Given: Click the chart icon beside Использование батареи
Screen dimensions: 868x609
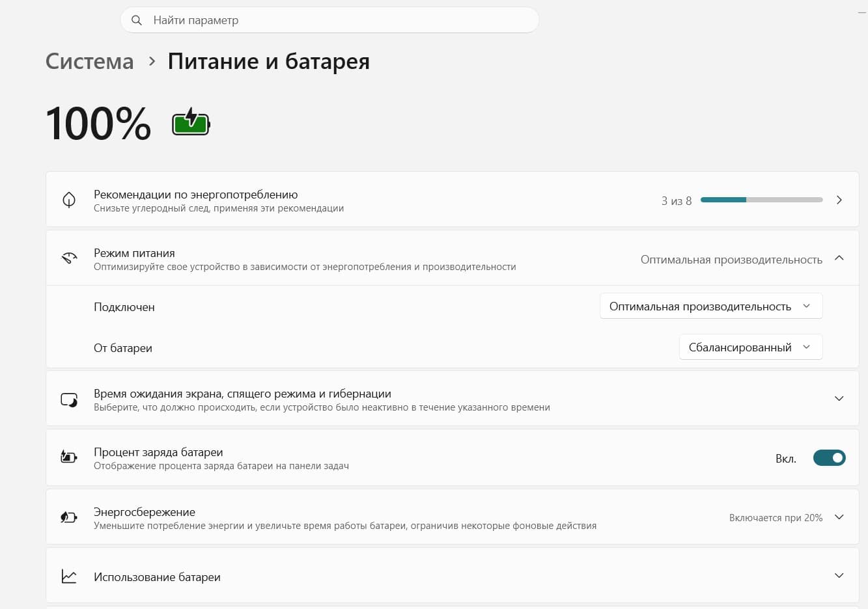Looking at the screenshot, I should click(x=69, y=576).
